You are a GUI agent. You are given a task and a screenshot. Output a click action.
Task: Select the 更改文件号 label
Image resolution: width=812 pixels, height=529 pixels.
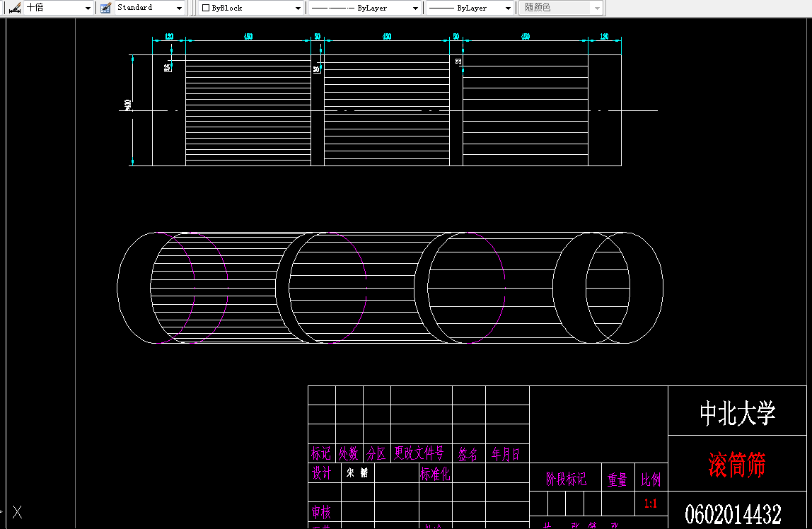click(419, 453)
